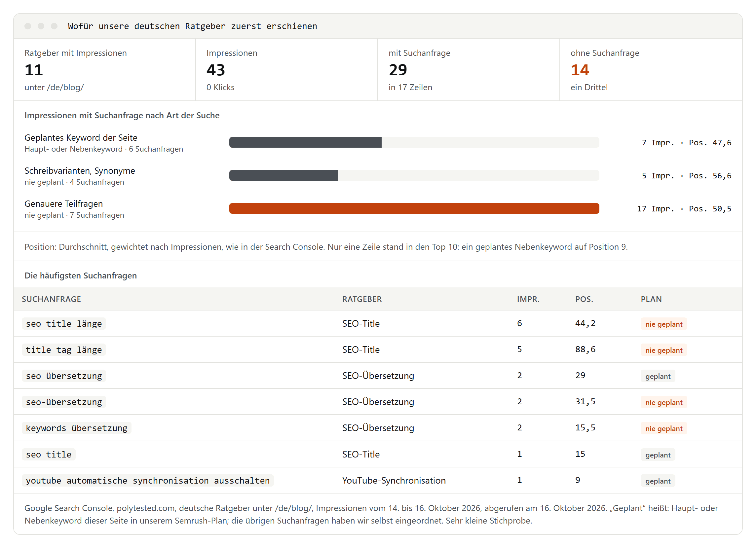Image resolution: width=756 pixels, height=548 pixels.
Task: Click the 'Impressionen mit Suchanfrage nach Art der Suche' heading
Action: (122, 115)
